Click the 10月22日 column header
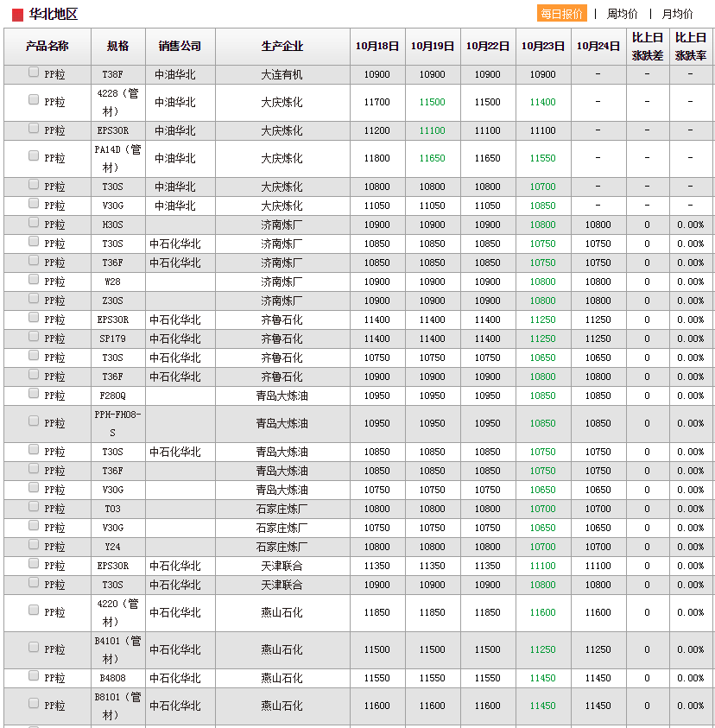Image resolution: width=715 pixels, height=728 pixels. (x=488, y=47)
